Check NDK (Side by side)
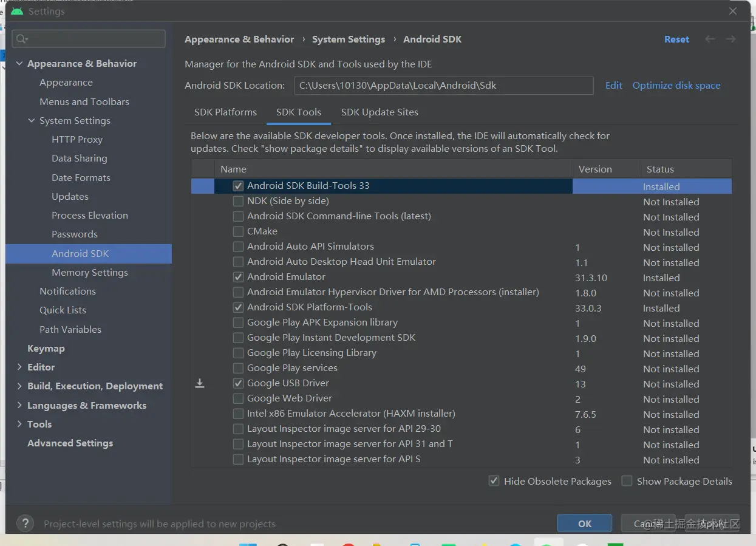756x546 pixels. tap(239, 201)
